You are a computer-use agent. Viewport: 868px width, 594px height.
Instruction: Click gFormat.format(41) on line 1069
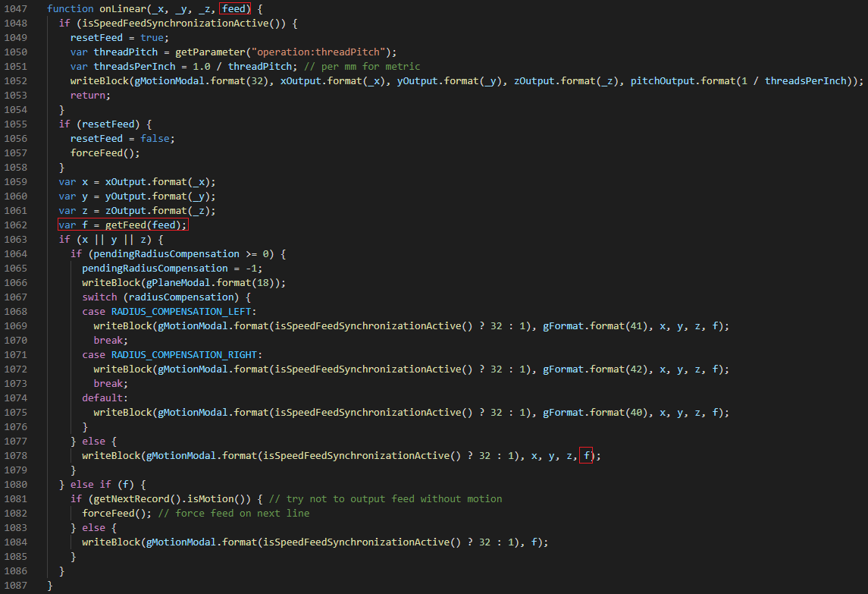point(595,325)
